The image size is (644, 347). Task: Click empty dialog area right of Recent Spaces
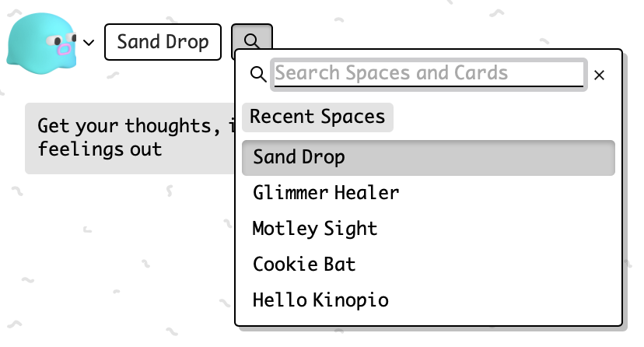click(x=506, y=117)
